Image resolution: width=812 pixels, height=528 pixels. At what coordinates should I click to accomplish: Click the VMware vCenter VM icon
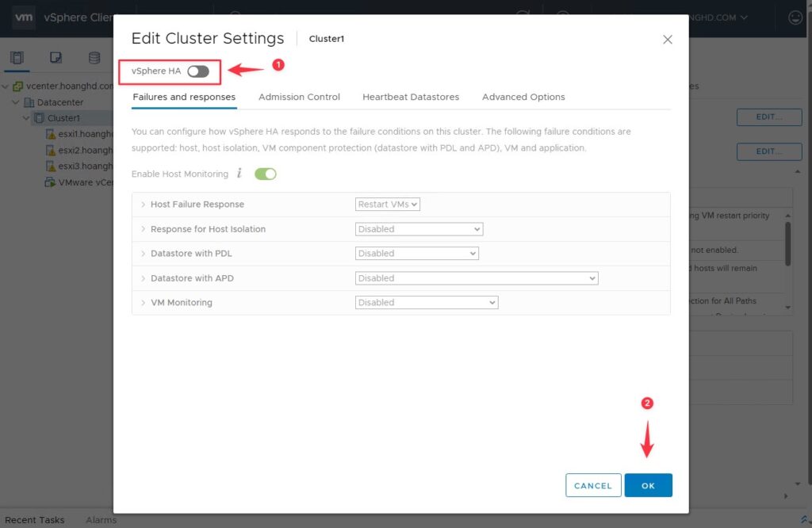click(x=50, y=182)
